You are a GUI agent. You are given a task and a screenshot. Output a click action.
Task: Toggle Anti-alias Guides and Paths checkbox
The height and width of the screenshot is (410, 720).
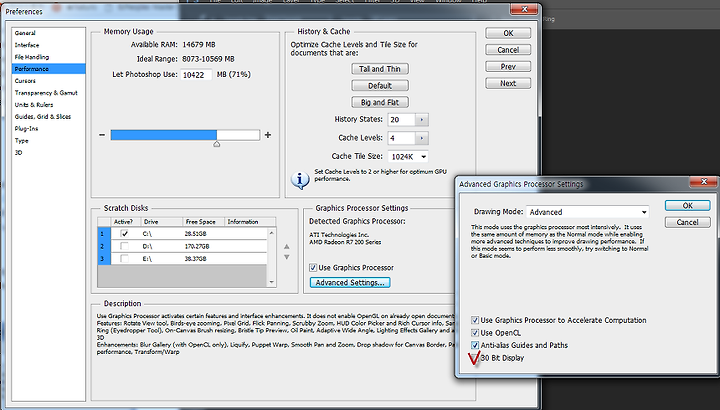[x=475, y=345]
